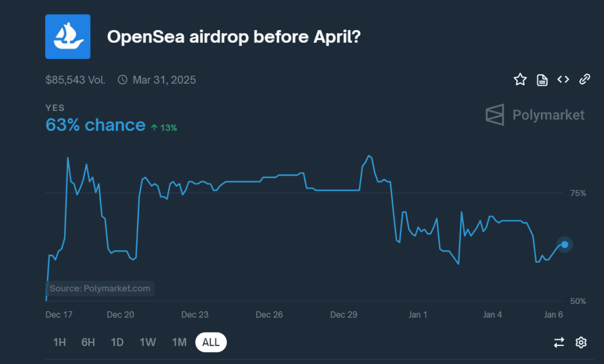The image size is (604, 364).
Task: Copy market link via chain icon
Action: pyautogui.click(x=584, y=80)
